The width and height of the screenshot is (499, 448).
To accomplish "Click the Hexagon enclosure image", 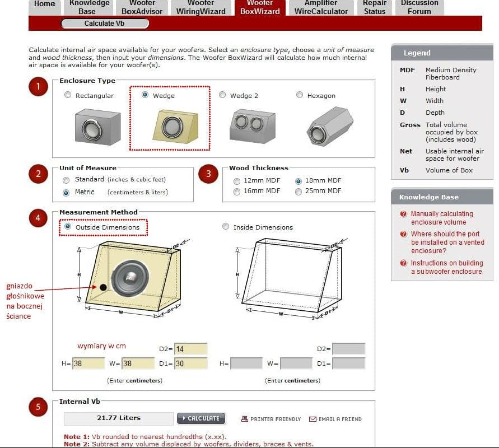I will pos(330,127).
